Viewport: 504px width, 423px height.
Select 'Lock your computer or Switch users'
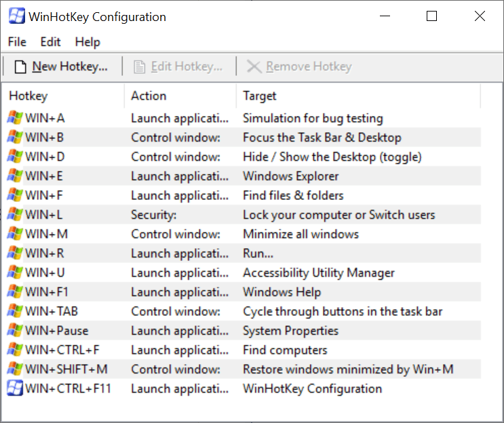tap(338, 215)
